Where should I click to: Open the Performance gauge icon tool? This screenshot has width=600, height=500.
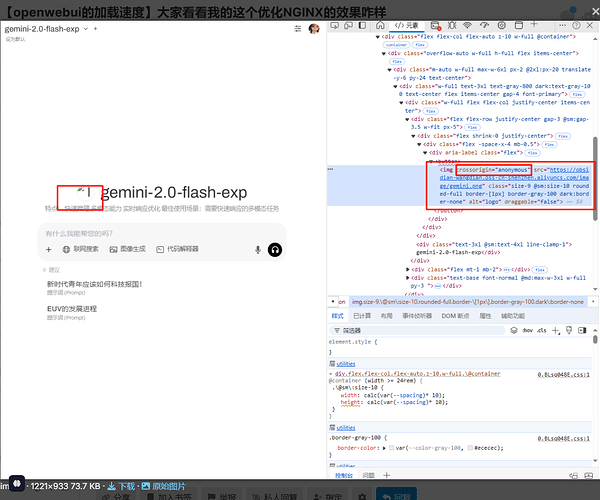484,26
